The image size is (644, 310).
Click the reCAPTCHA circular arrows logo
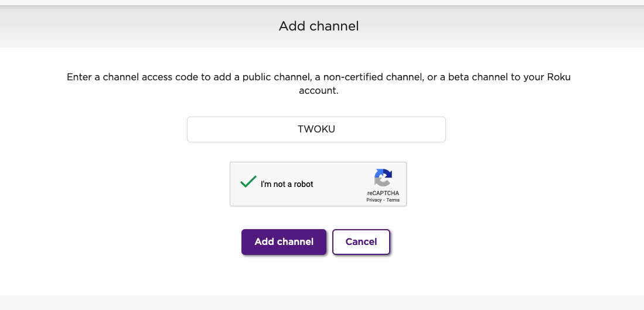(383, 178)
